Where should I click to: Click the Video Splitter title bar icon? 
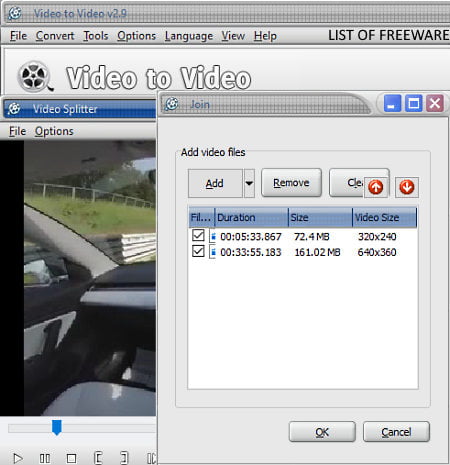pyautogui.click(x=14, y=109)
